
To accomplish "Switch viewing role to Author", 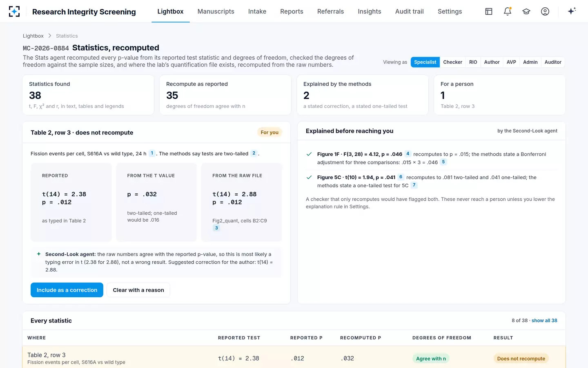I will (492, 62).
